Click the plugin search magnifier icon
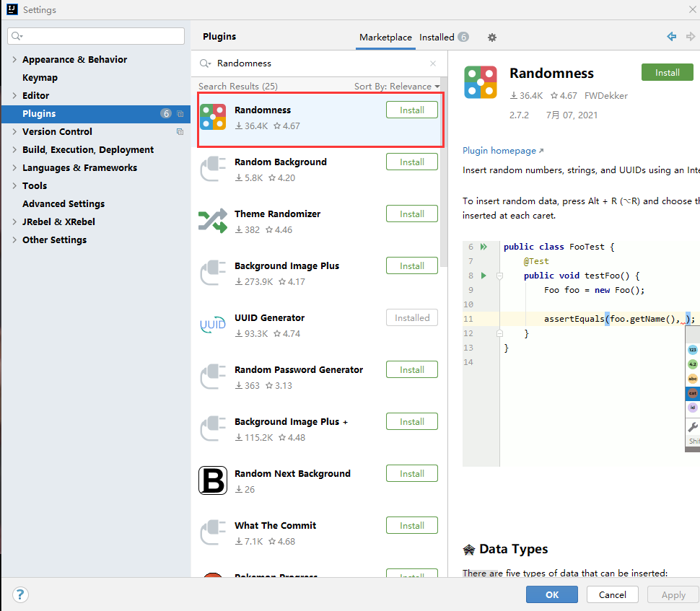Image resolution: width=700 pixels, height=611 pixels. (205, 63)
